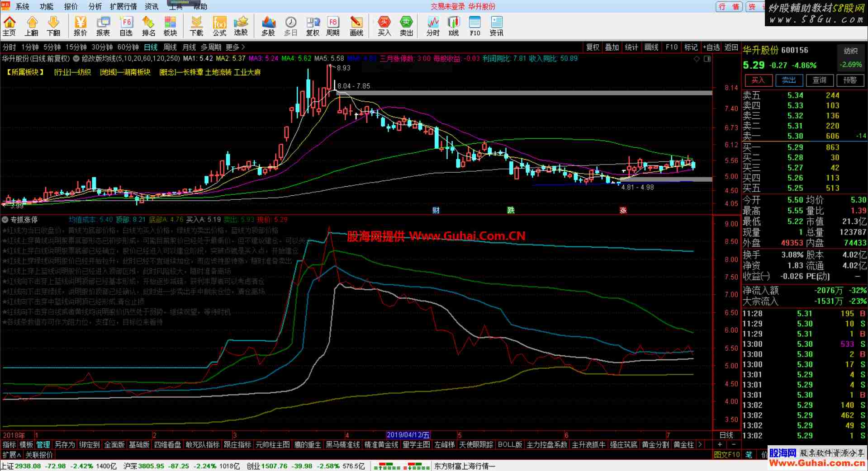The image size is (868, 471).
Task: Select the 15分钟 period
Action: (x=76, y=47)
